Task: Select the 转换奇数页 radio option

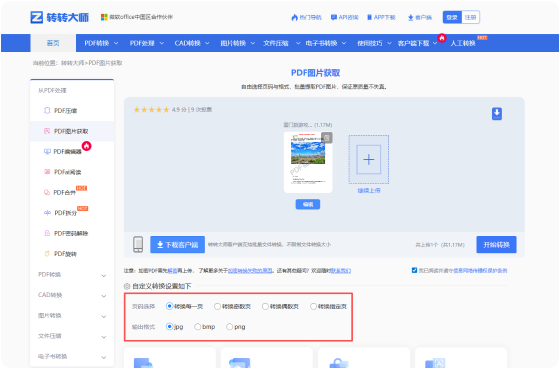Action: (217, 306)
